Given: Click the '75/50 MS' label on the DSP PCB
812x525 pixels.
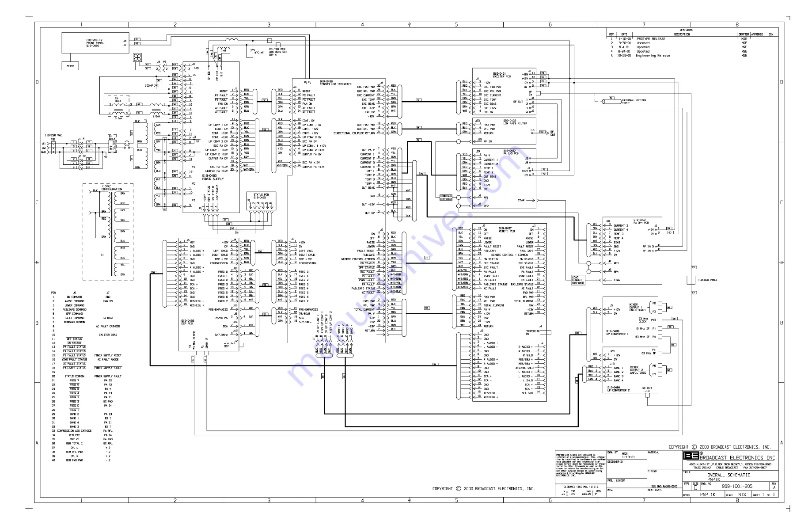Looking at the screenshot, I should (x=221, y=318).
